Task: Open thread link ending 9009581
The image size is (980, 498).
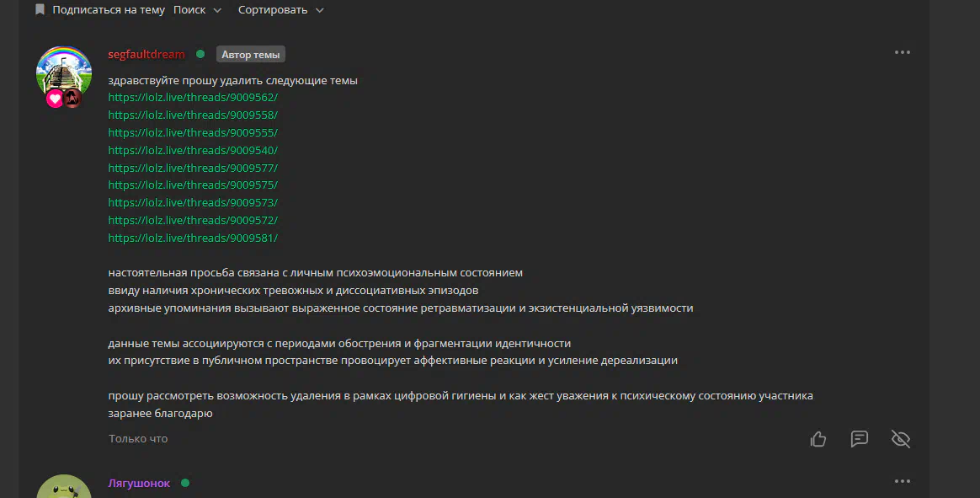Action: tap(193, 238)
